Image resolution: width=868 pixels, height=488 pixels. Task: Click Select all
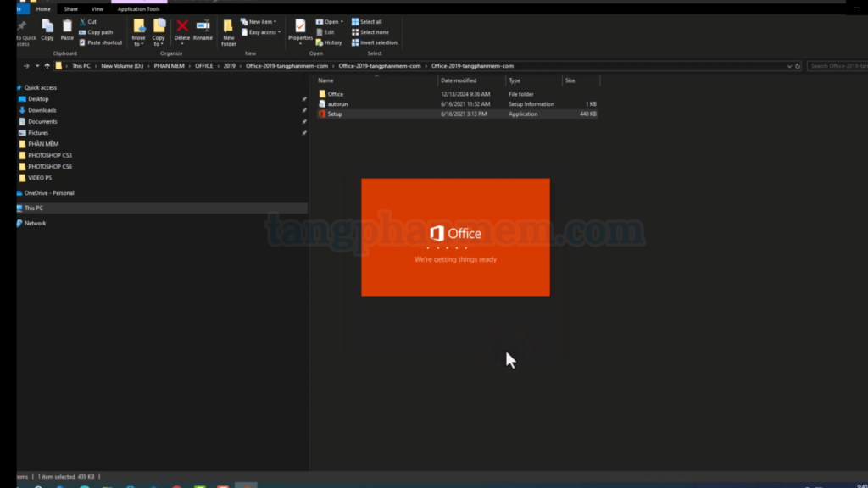pyautogui.click(x=367, y=21)
